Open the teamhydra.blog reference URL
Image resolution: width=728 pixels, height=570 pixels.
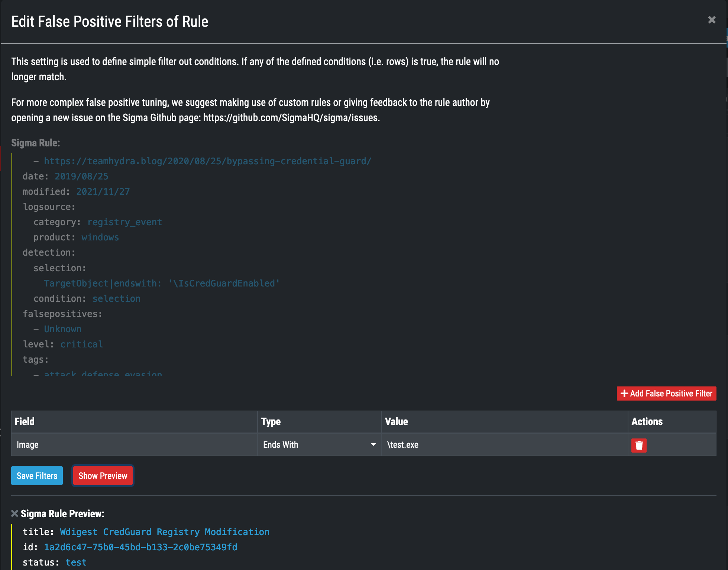pyautogui.click(x=207, y=161)
